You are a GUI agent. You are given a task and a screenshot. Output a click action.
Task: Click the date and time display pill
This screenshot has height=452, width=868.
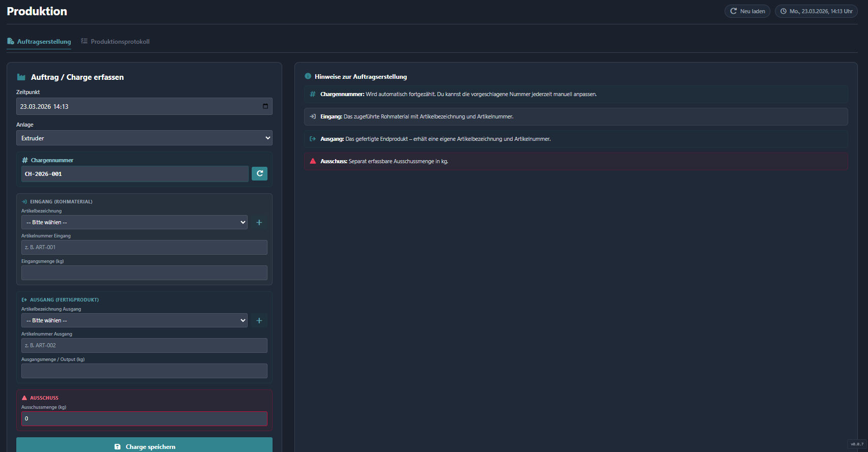[816, 11]
